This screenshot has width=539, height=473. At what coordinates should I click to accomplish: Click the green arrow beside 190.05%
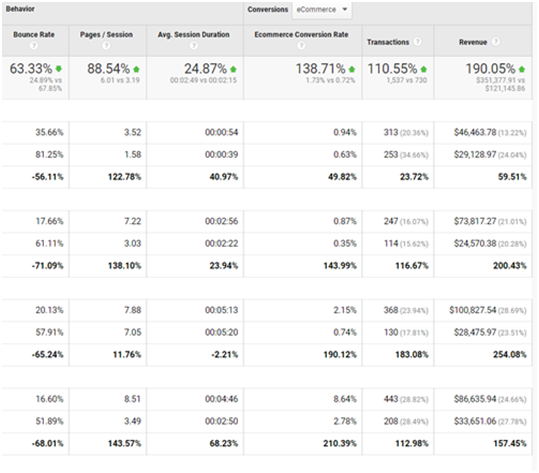pyautogui.click(x=522, y=69)
